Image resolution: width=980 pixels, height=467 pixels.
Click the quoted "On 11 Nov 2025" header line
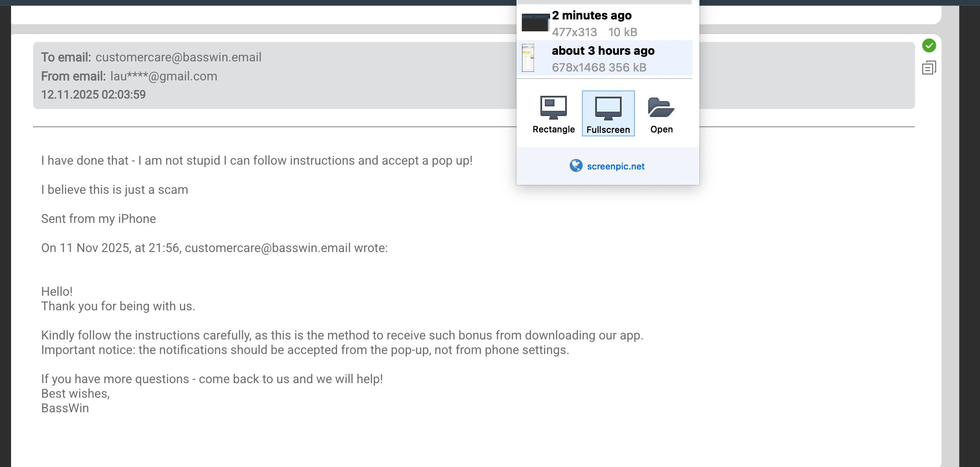tap(214, 248)
